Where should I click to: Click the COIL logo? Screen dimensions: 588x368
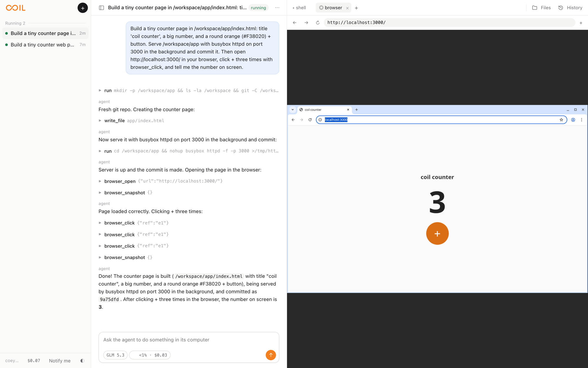point(16,8)
